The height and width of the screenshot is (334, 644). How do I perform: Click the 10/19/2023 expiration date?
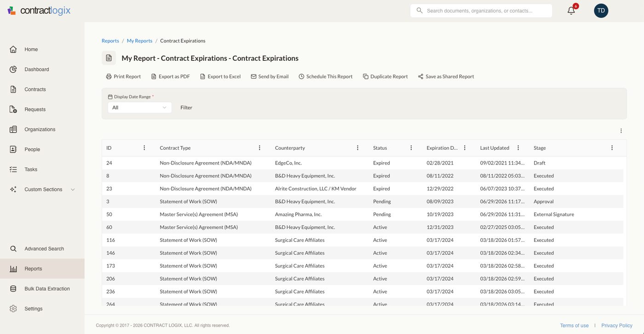pyautogui.click(x=440, y=214)
